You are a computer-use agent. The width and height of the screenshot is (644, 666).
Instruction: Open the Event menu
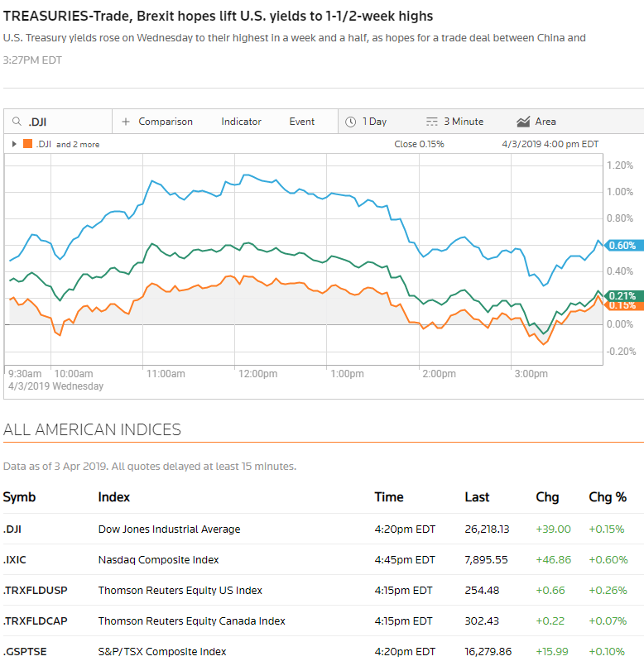[302, 122]
